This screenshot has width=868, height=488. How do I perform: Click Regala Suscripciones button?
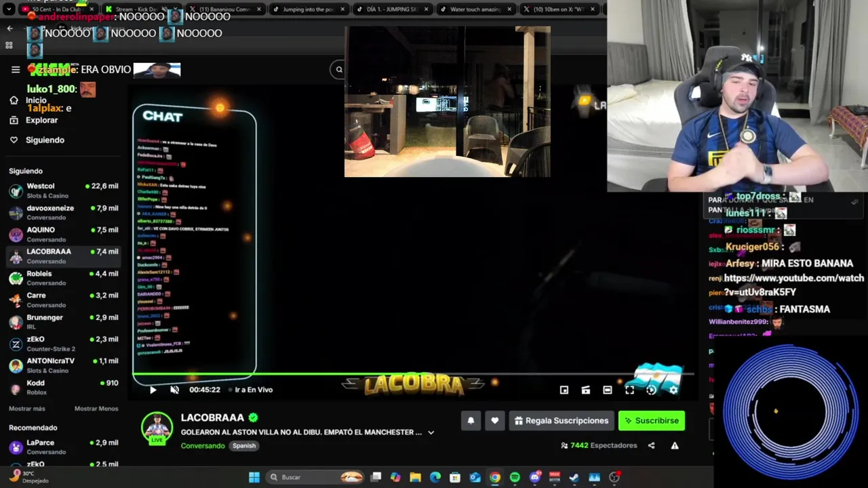click(561, 421)
